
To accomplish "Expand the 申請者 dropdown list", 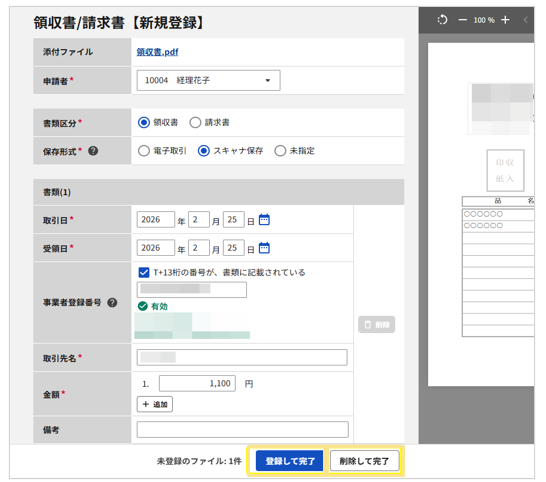I will [x=208, y=80].
